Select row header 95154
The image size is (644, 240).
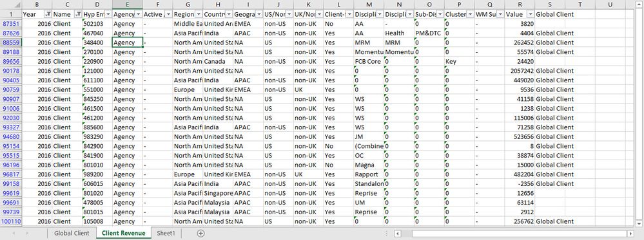11,146
